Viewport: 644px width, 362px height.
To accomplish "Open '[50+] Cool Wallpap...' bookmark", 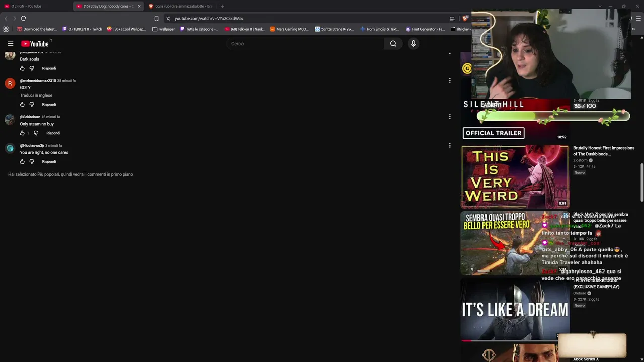I will (x=126, y=29).
